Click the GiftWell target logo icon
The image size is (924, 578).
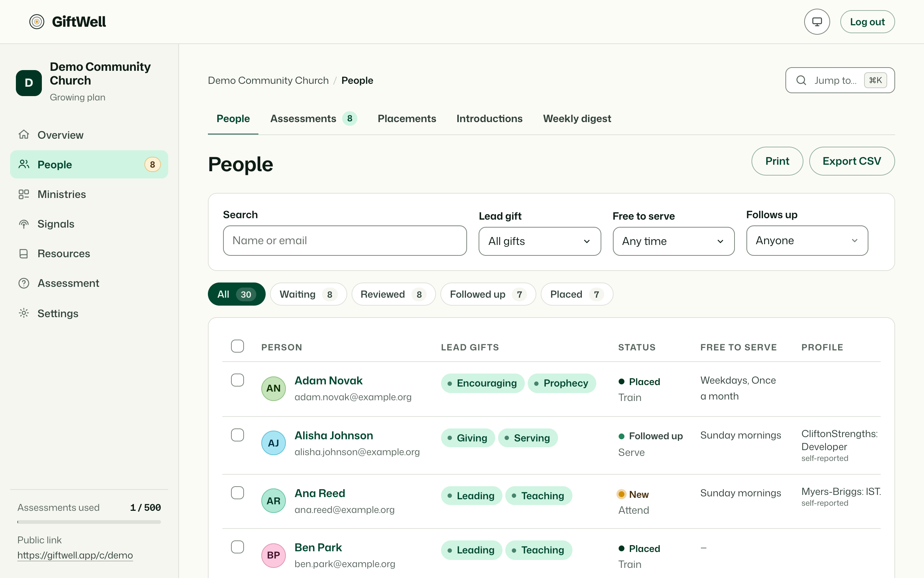click(37, 22)
